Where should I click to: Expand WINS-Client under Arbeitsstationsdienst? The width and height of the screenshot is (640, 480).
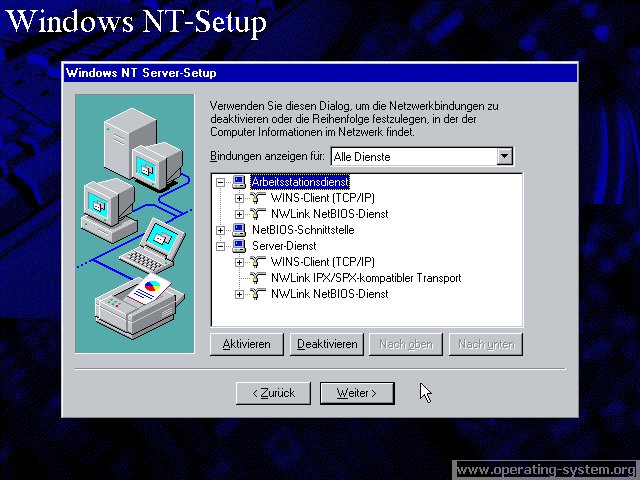tap(239, 198)
